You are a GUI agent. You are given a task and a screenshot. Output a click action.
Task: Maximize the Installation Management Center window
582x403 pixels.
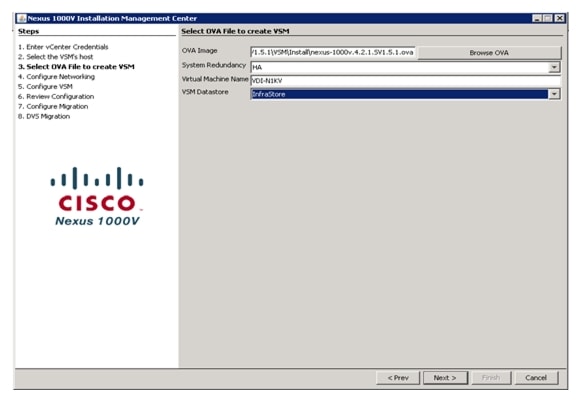[548, 18]
